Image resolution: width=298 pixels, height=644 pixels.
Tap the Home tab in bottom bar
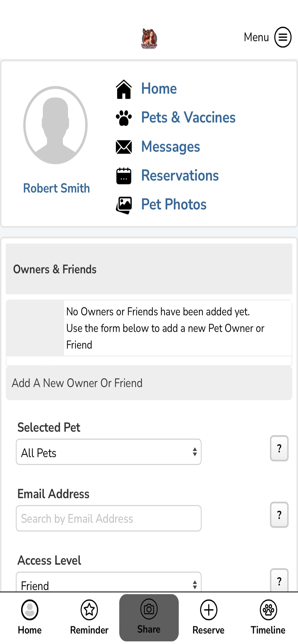pos(30,617)
